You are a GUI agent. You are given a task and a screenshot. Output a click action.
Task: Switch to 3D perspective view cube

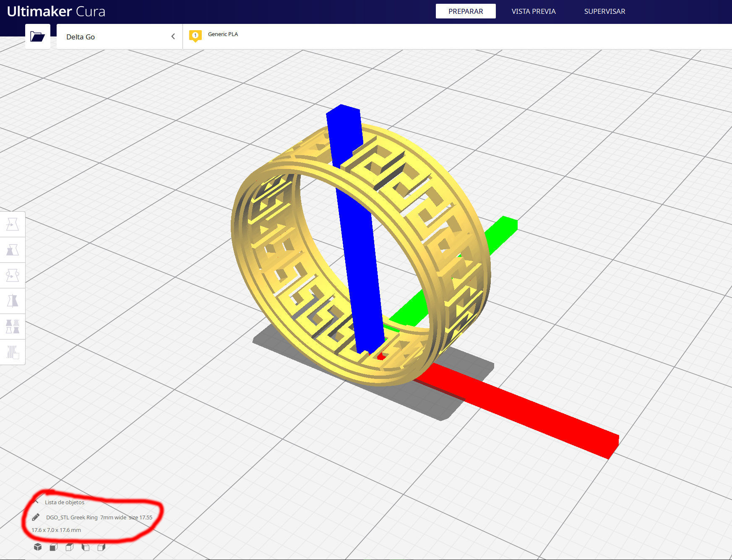38,547
